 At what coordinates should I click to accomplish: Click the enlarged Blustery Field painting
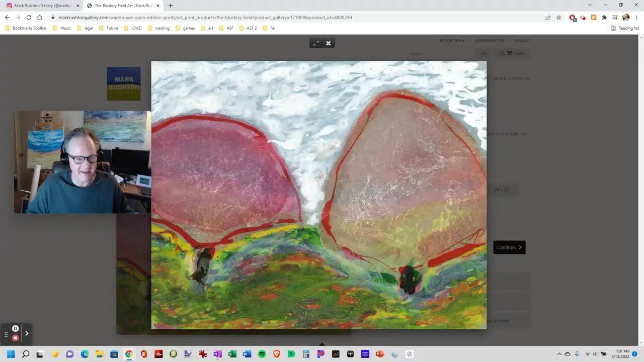[x=319, y=195]
